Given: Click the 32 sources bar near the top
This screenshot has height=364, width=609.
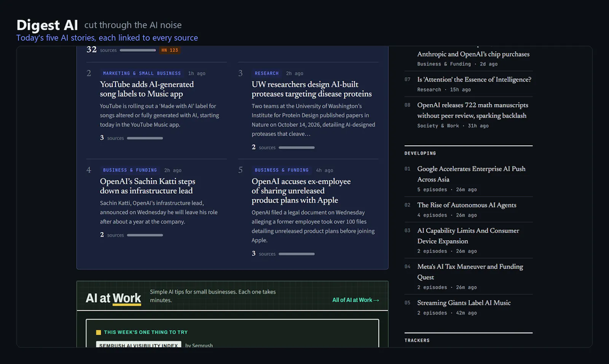Looking at the screenshot, I should 138,50.
